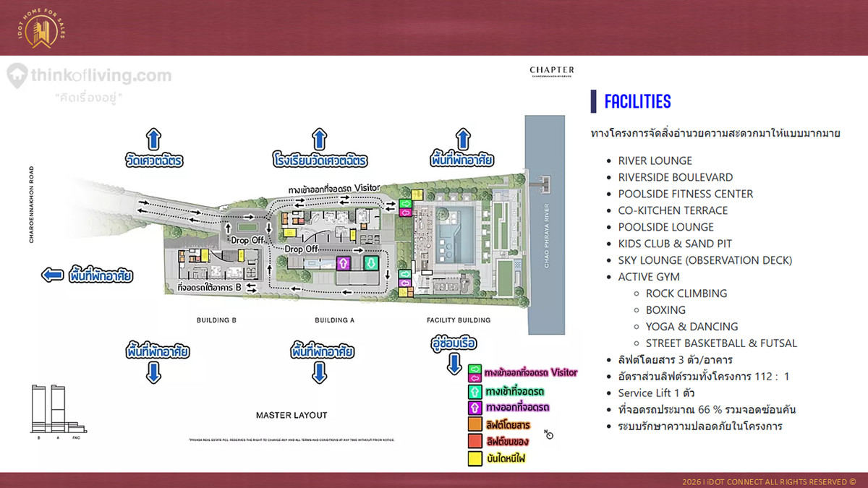868x488 pixels.
Task: Click the RIVER LOUNGE list item
Action: (655, 160)
